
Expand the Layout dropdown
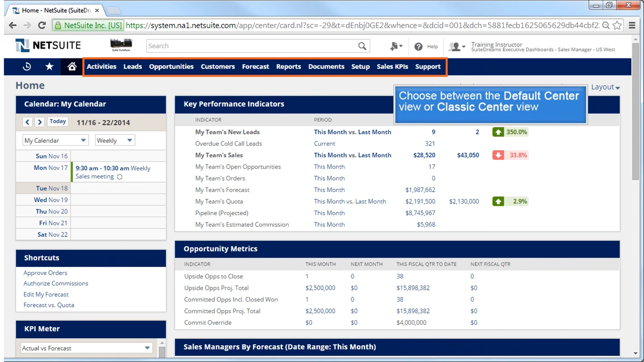point(605,87)
